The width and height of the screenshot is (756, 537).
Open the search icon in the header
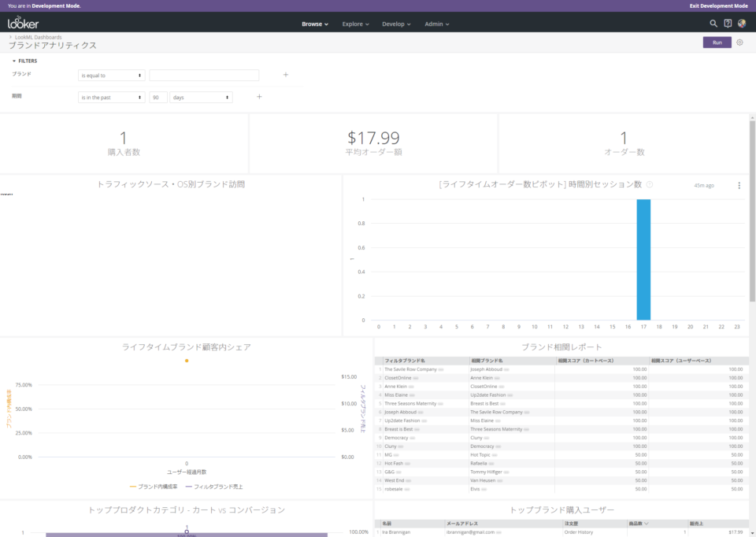[x=713, y=24]
